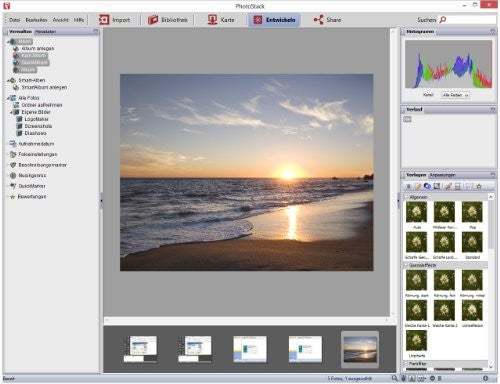This screenshot has width=500, height=384.
Task: Click 'Smartalbum anlegen' in the tree
Action: coord(44,87)
